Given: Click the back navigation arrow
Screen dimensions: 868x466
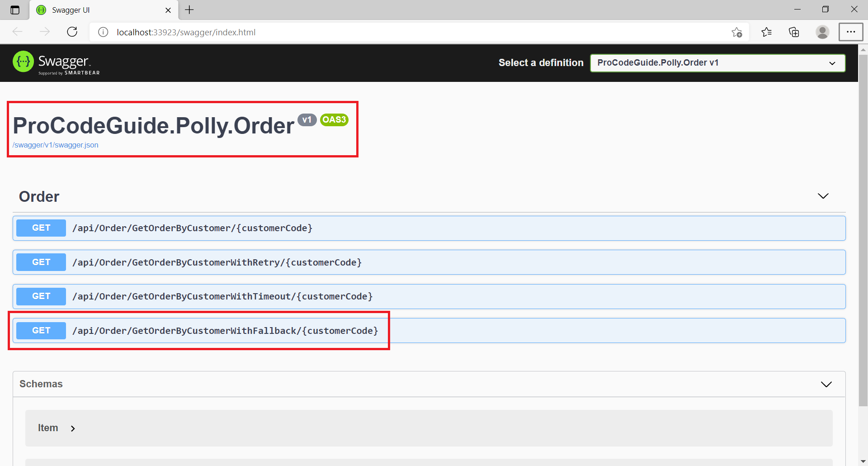Looking at the screenshot, I should [x=18, y=32].
